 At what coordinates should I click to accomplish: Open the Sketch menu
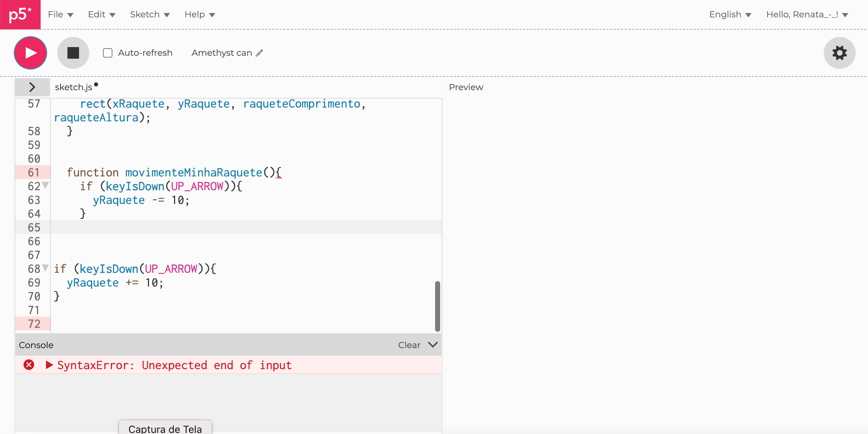(150, 14)
